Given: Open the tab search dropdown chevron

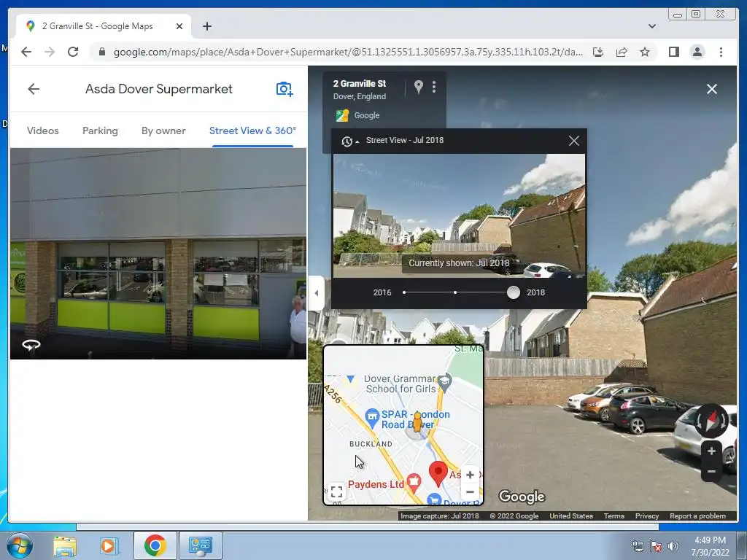Looking at the screenshot, I should 651,26.
